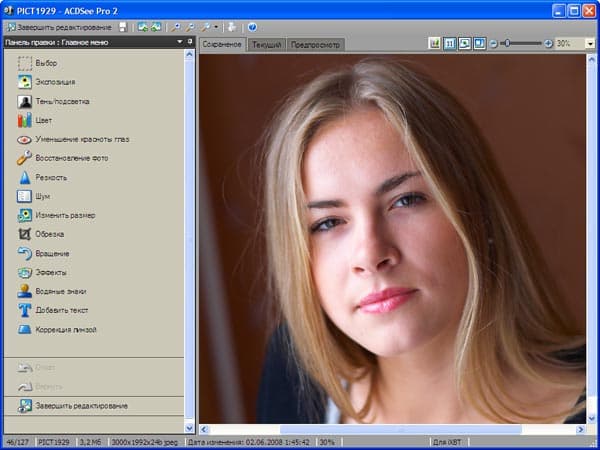Open the Выбор selection tool
Screen dimensions: 600x450
[37, 63]
